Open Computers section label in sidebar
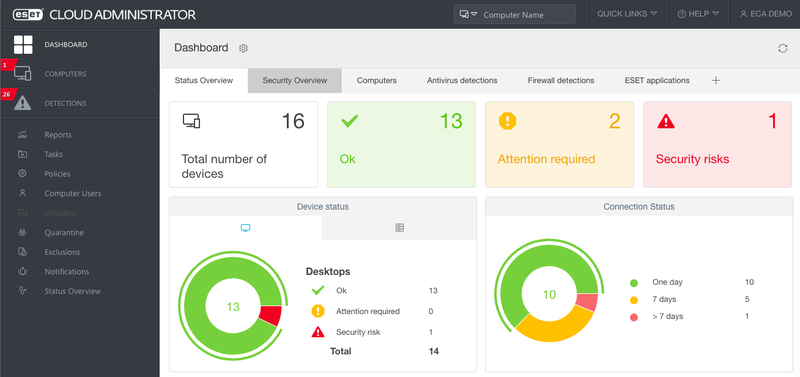 click(x=65, y=74)
